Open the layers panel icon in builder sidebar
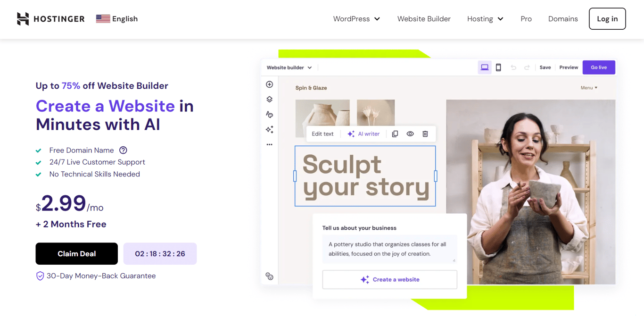 click(269, 99)
